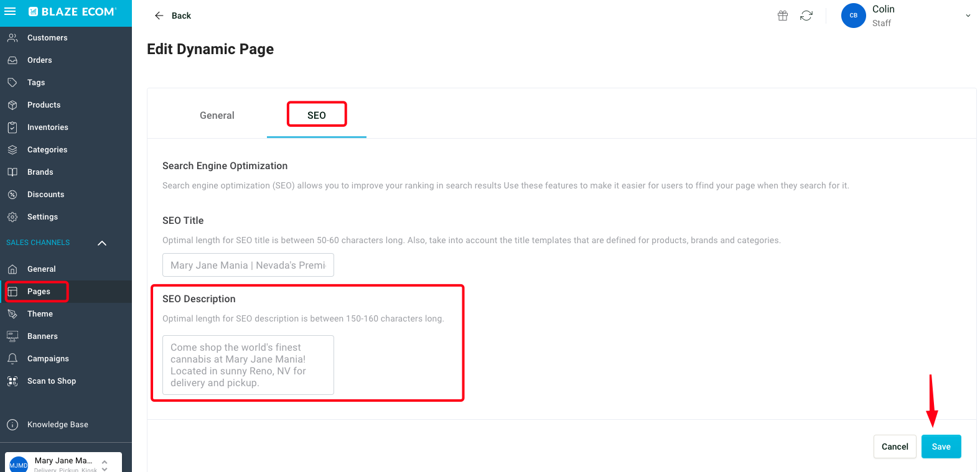This screenshot has height=472, width=980.
Task: Click into the SEO Description textarea
Action: tap(248, 365)
